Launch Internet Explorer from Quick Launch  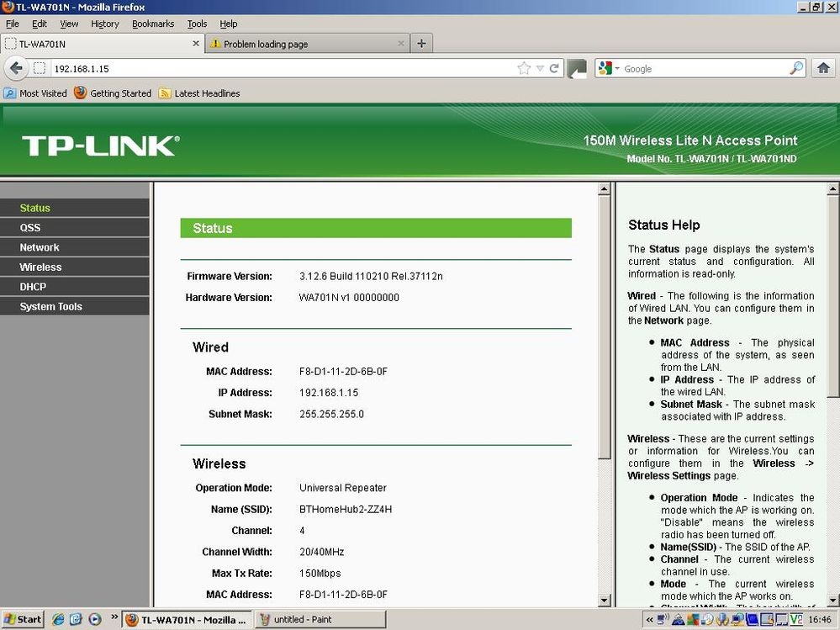point(58,619)
